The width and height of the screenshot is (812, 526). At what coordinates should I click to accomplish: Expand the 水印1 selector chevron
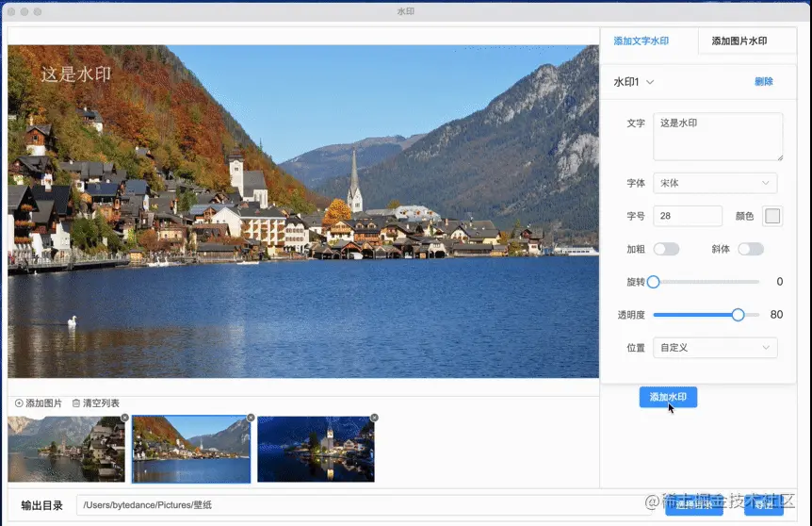point(650,82)
